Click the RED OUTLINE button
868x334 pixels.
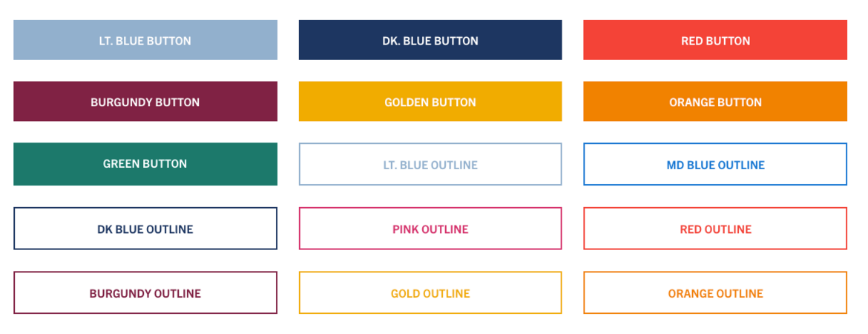tap(715, 229)
